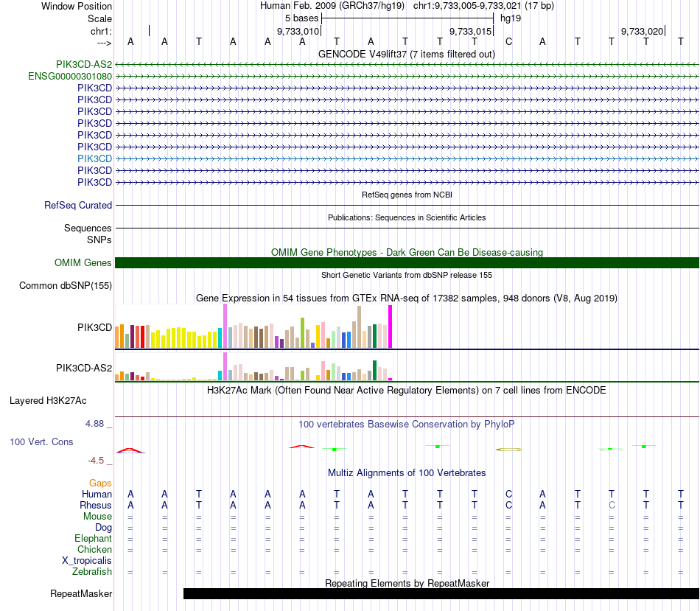The height and width of the screenshot is (611, 700).
Task: Open Repeating Elements by RepeatMasker title
Action: [407, 583]
